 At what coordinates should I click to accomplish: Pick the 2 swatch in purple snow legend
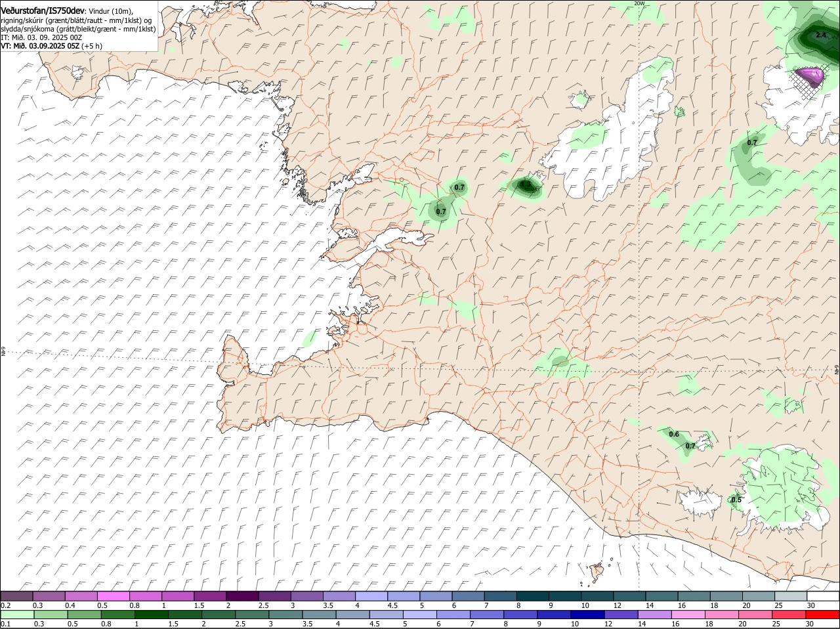(242, 596)
